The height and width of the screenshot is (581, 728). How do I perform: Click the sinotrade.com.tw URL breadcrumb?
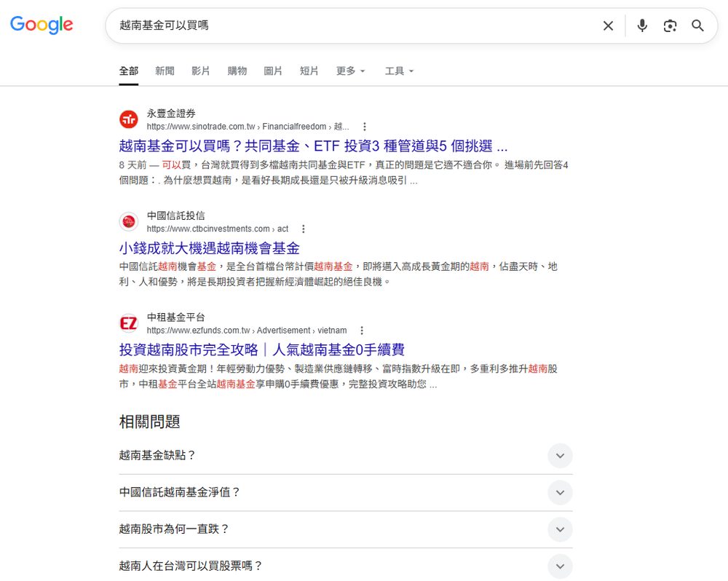(248, 127)
